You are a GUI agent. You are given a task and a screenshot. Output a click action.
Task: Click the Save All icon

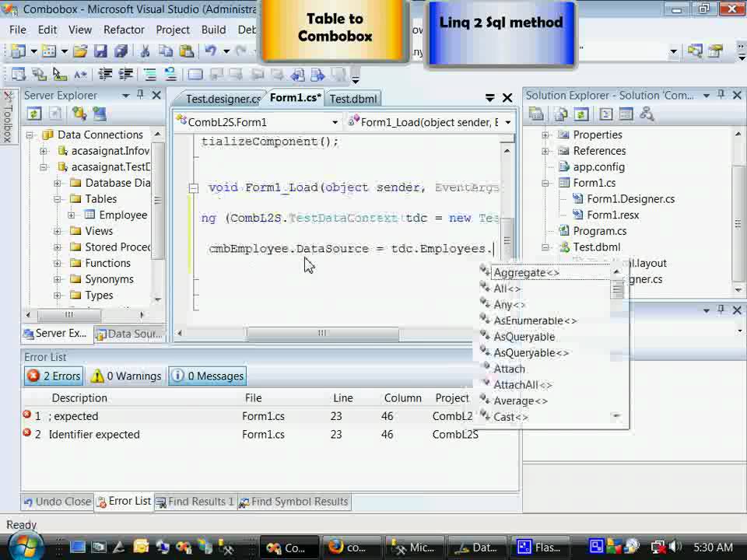[x=121, y=51]
